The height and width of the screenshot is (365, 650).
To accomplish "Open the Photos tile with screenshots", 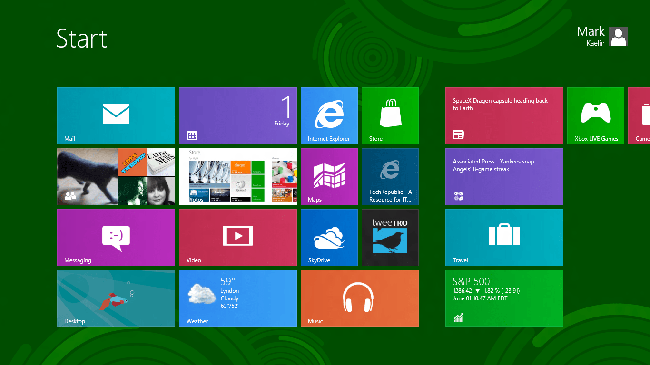I will (238, 176).
